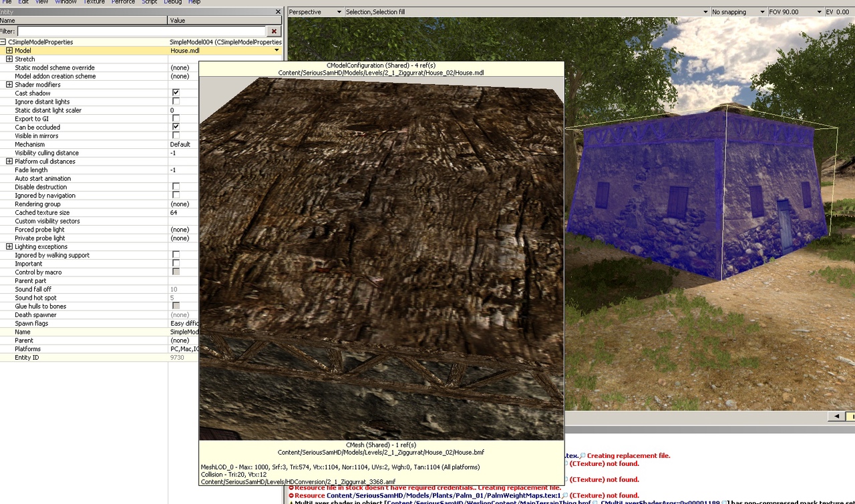Check Ignored by navigation checkbox
Image resolution: width=855 pixels, height=504 pixels.
(176, 196)
